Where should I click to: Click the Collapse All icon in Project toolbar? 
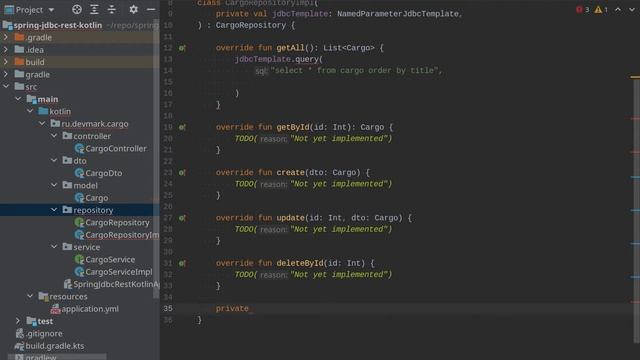pyautogui.click(x=111, y=9)
